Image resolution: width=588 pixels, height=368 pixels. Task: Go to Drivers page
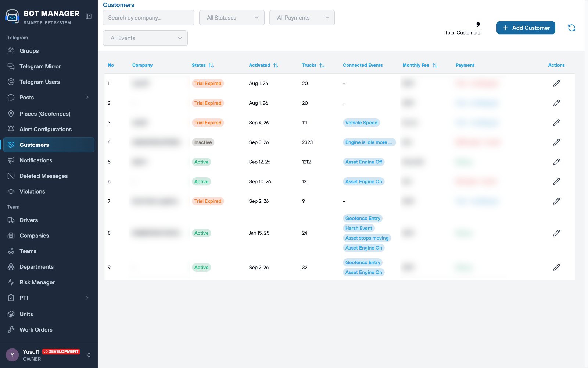point(49,220)
